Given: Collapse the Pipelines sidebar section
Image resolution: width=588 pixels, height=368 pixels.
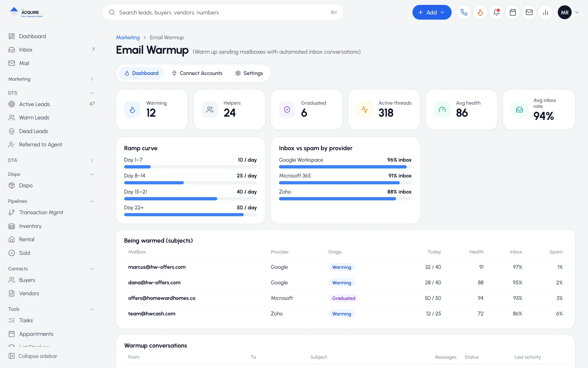Looking at the screenshot, I should pos(92,201).
